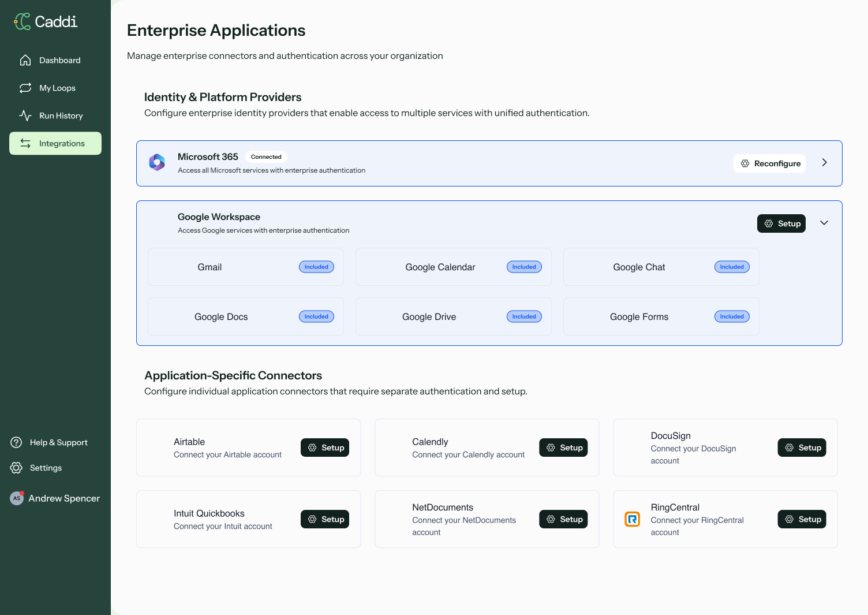Click the RingCentral logo icon
868x615 pixels.
tap(633, 519)
